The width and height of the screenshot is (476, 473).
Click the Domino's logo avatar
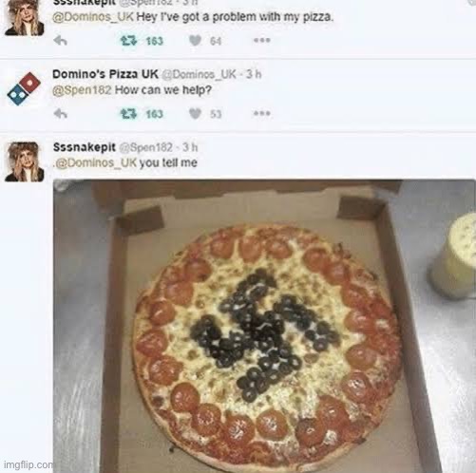click(x=24, y=88)
